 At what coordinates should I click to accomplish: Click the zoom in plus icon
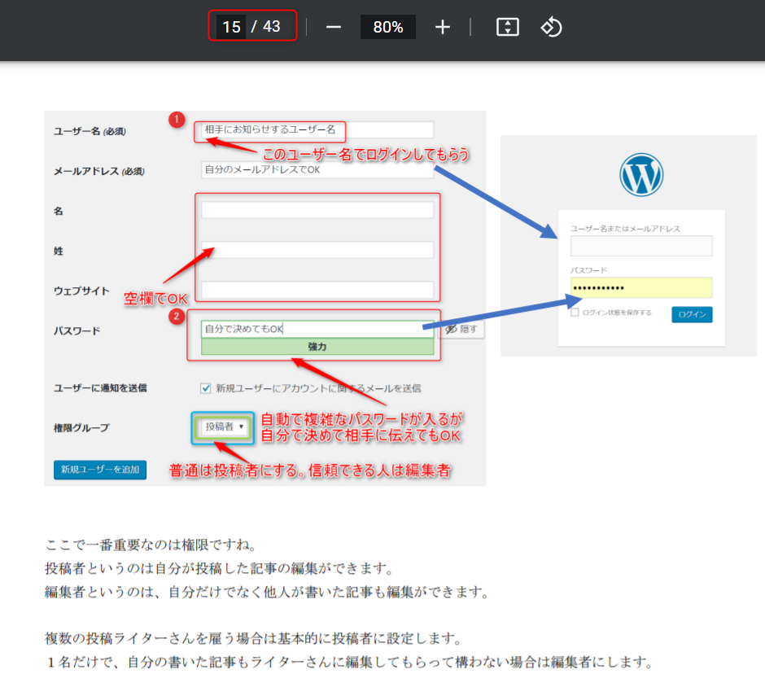442,27
